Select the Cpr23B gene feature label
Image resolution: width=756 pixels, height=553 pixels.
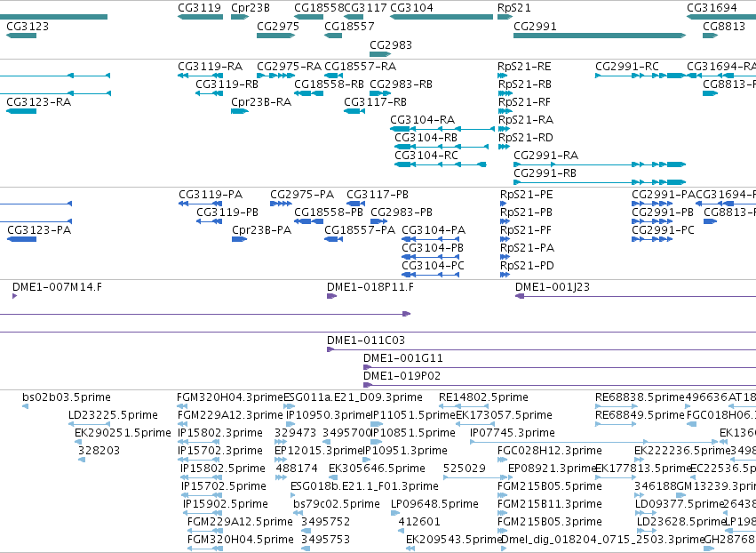[251, 8]
